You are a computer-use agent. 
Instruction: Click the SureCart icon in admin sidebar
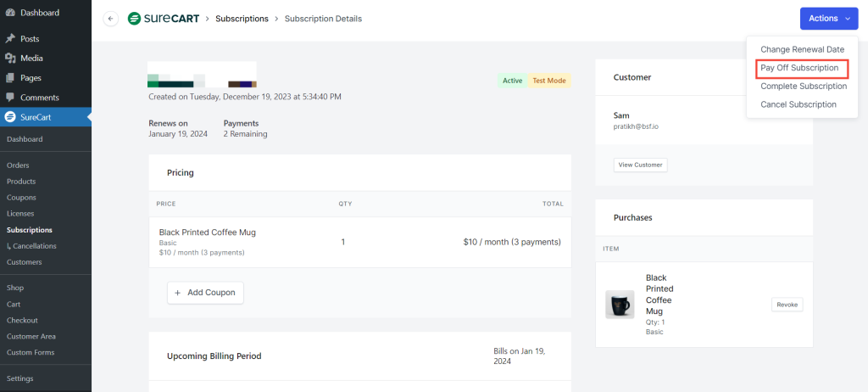tap(10, 117)
